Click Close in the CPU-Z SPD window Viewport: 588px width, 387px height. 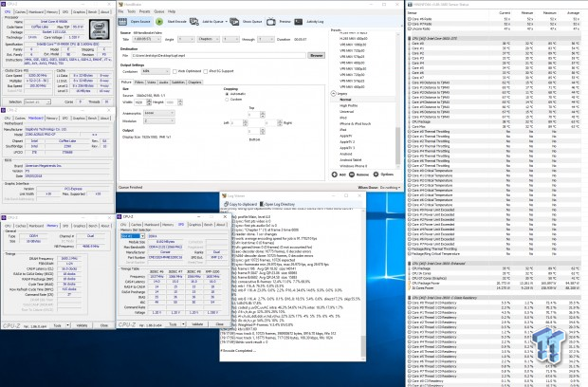[220, 324]
